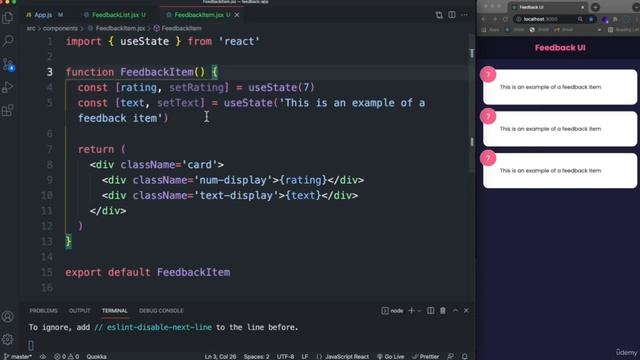Select the TERMINAL panel tab
640x360 pixels.
[115, 311]
